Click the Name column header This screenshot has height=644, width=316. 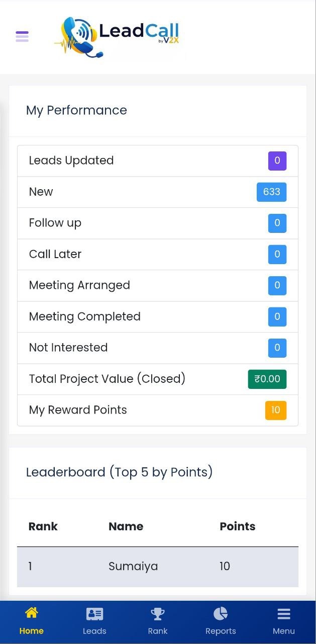[126, 527]
